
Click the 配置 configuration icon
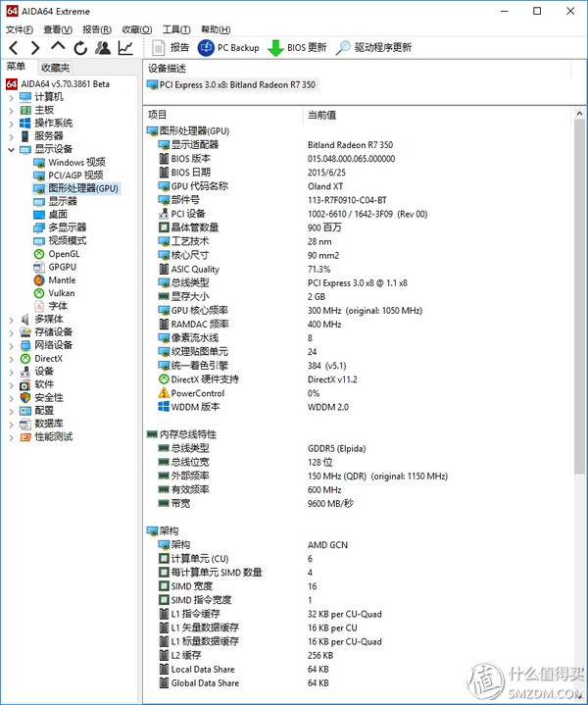click(x=25, y=411)
